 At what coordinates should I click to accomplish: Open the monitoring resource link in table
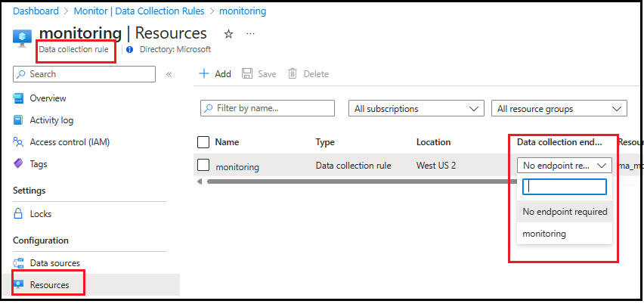point(237,167)
